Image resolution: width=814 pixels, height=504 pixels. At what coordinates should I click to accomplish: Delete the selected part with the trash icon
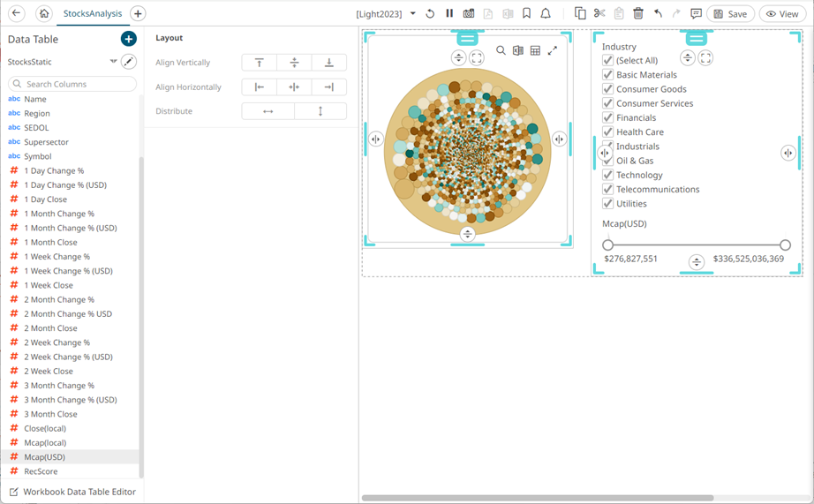(638, 14)
